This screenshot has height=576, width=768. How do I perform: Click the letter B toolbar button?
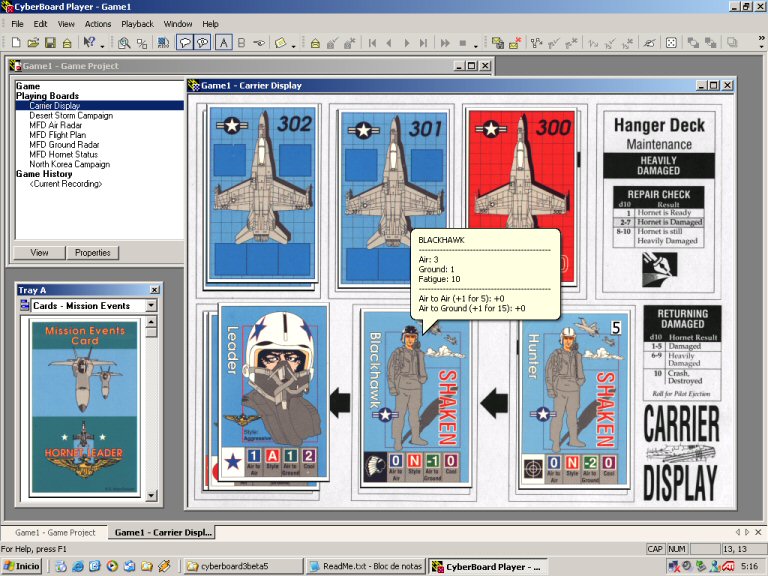coord(241,43)
